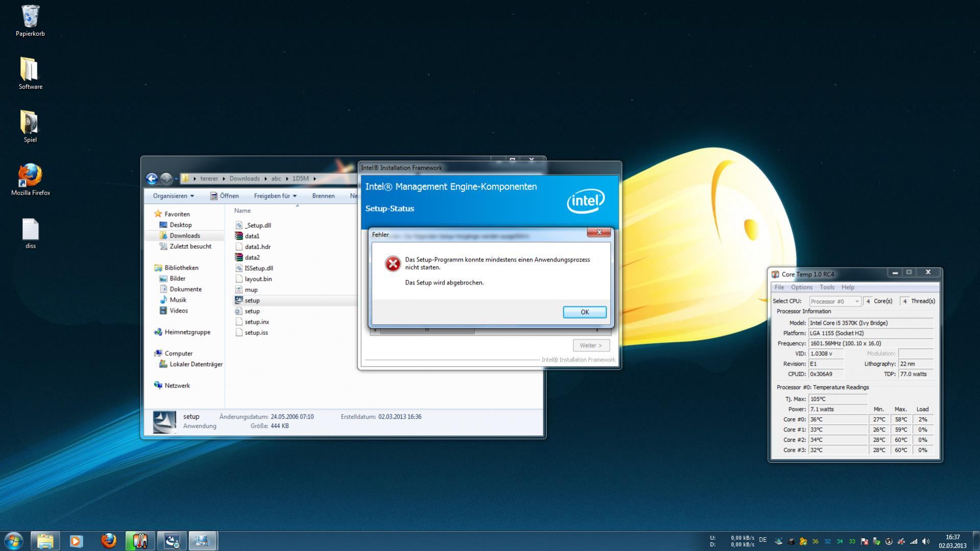Open the Options menu in Core Temp

tap(801, 287)
